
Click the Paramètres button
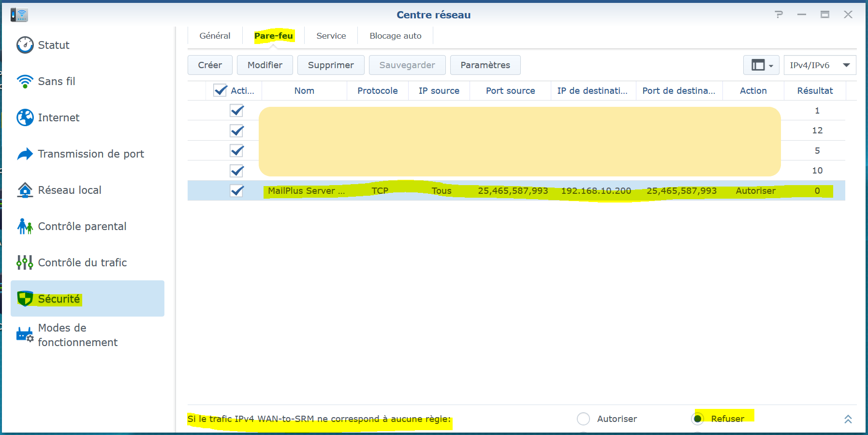[485, 65]
